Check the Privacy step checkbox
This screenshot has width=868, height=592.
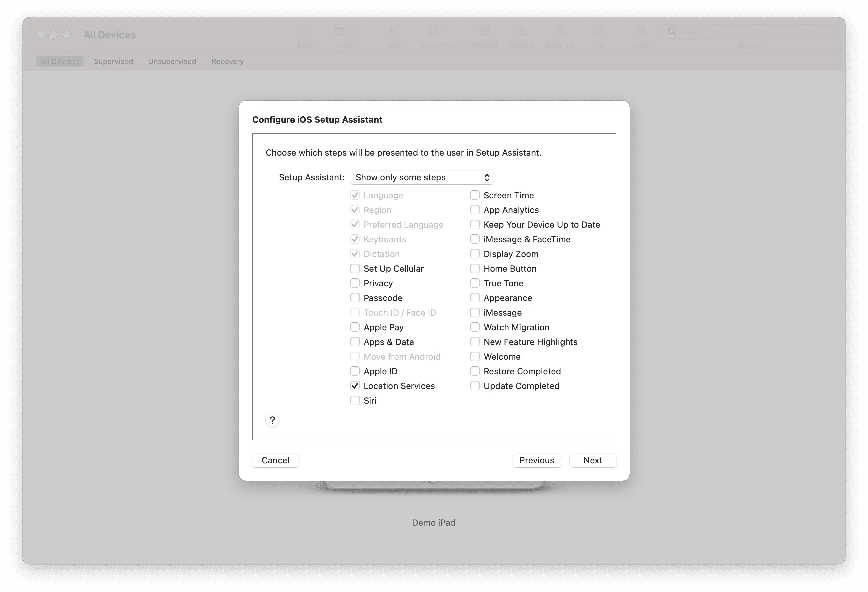355,283
